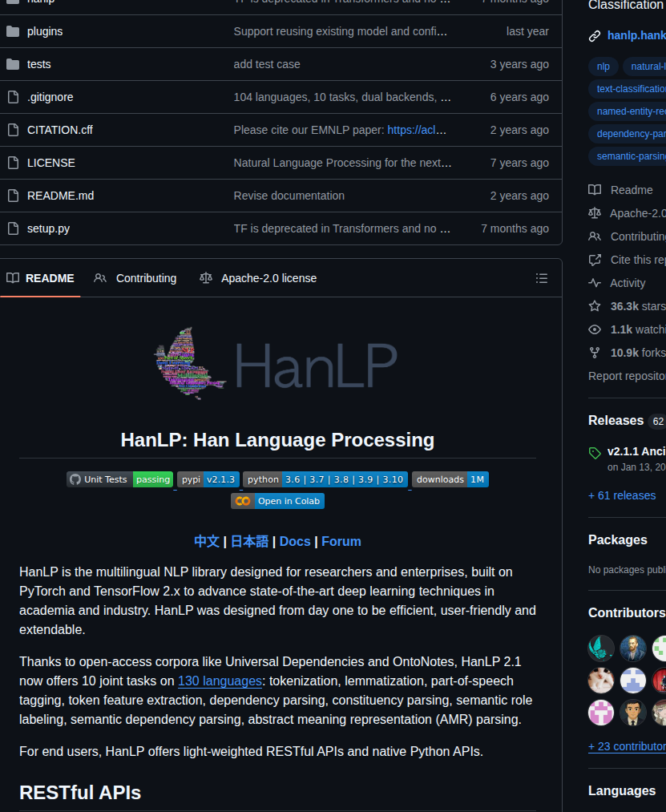Open the 'add test case' commit message
The image size is (666, 812).
pos(267,64)
